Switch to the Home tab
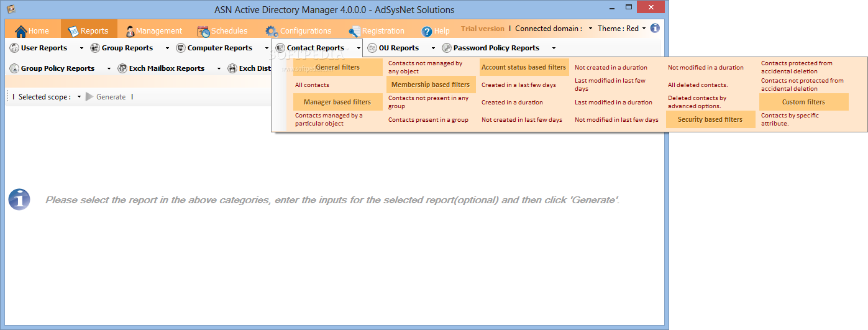This screenshot has width=868, height=330. click(x=32, y=30)
